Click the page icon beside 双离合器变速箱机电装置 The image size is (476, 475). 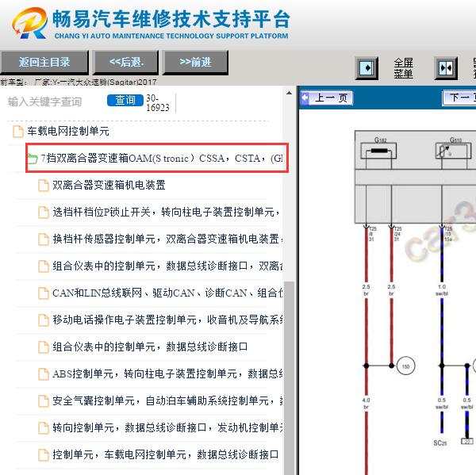(x=44, y=186)
